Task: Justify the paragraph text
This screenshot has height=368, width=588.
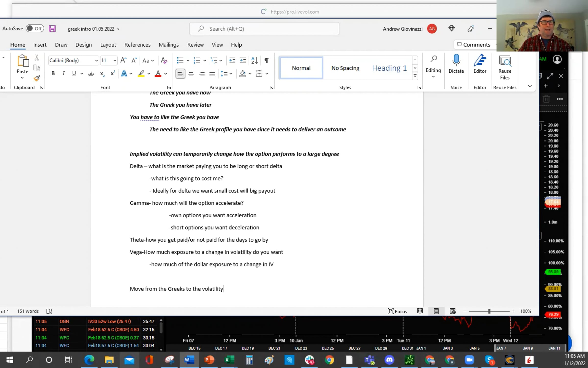Action: pos(212,73)
